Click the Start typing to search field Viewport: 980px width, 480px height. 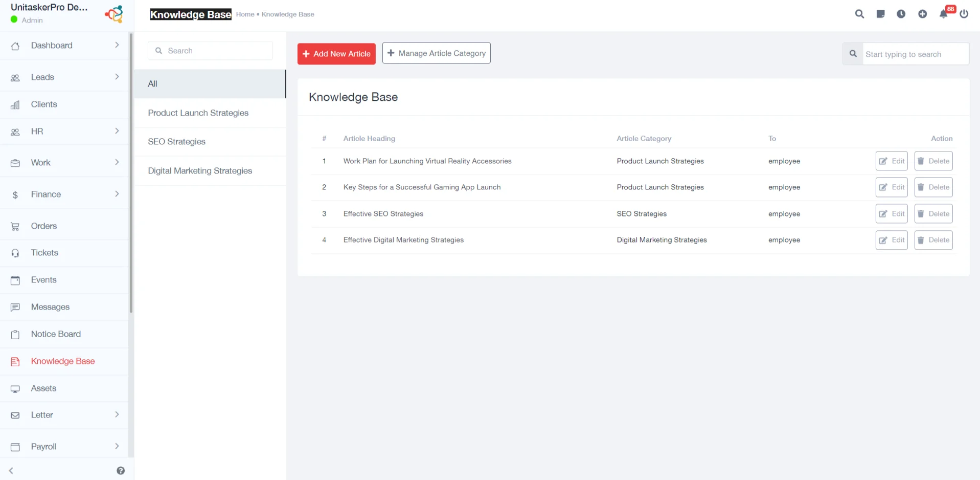(916, 54)
